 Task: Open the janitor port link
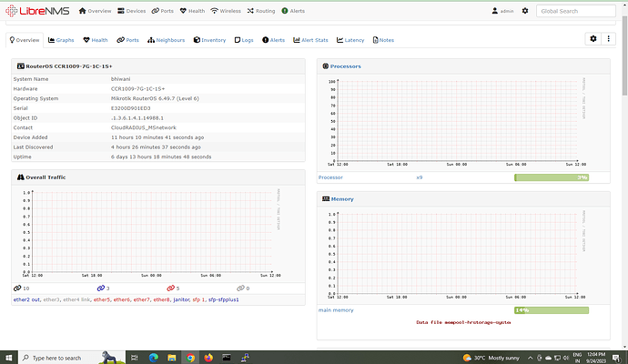(181, 299)
